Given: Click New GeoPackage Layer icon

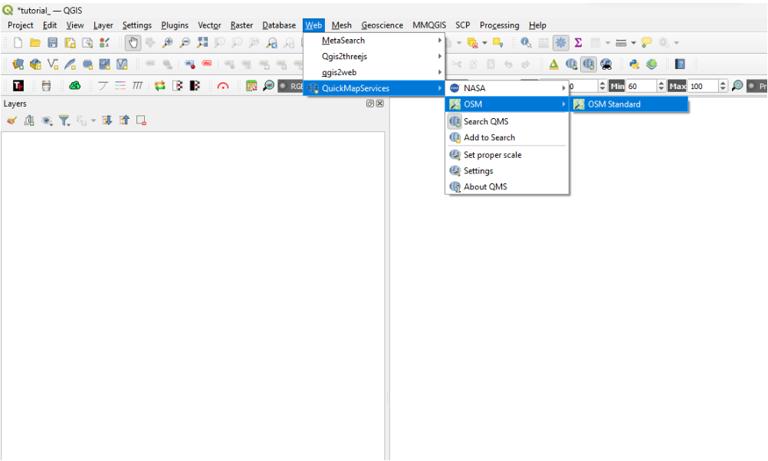Looking at the screenshot, I should click(x=35, y=64).
